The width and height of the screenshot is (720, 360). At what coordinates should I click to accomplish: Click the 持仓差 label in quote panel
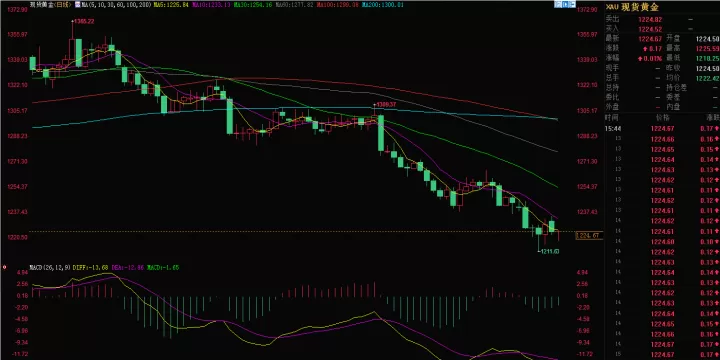[x=676, y=87]
